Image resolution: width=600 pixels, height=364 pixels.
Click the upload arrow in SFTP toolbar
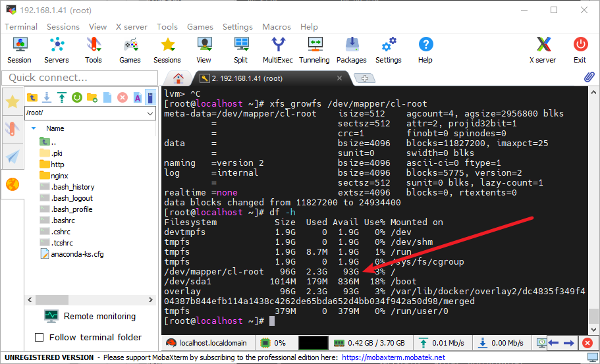(x=62, y=97)
